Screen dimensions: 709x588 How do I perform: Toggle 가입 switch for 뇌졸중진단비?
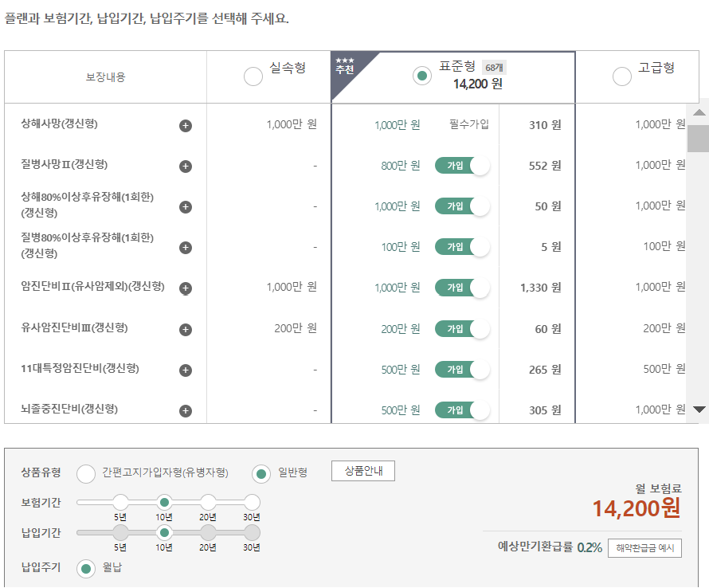(462, 410)
